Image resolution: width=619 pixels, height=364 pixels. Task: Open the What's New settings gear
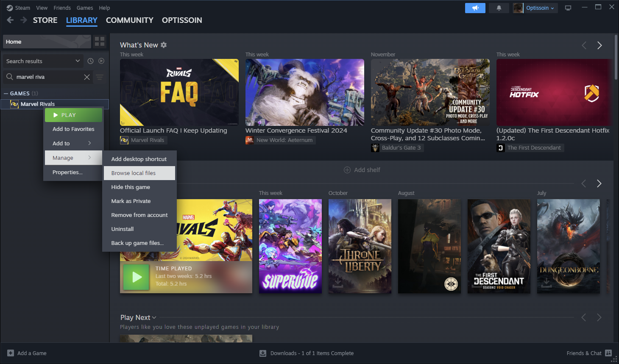pyautogui.click(x=164, y=44)
